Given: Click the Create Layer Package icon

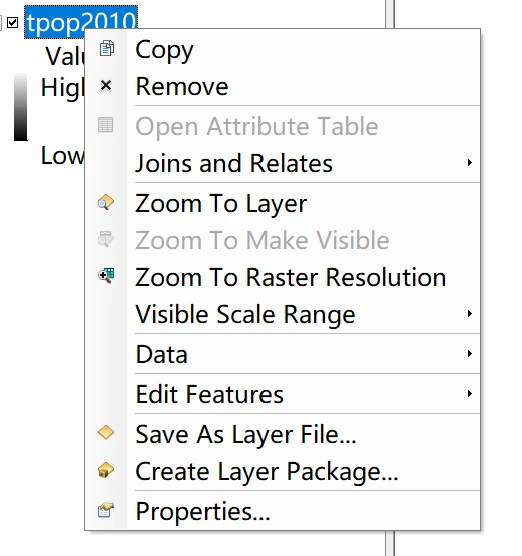Looking at the screenshot, I should tap(106, 470).
